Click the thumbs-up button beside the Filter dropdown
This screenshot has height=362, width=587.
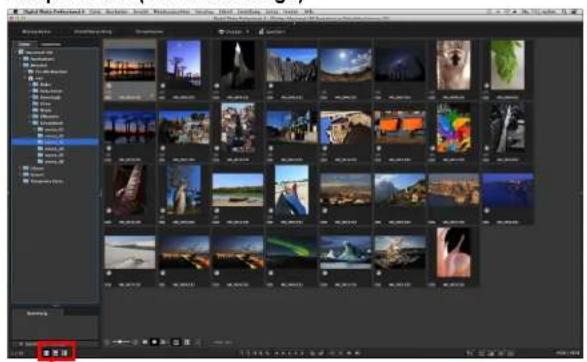pyautogui.click(x=272, y=32)
